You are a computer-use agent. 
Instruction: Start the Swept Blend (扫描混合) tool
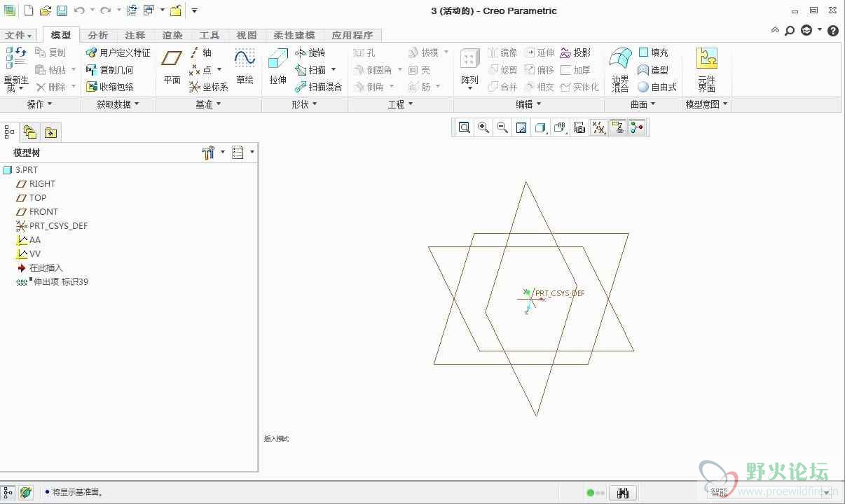click(x=319, y=87)
